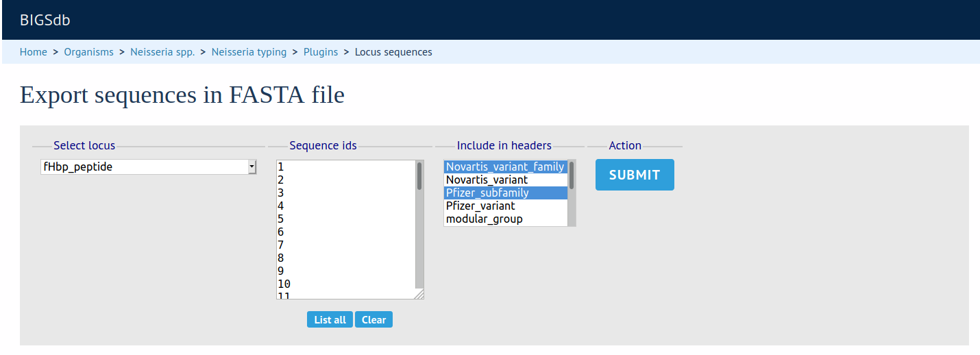Click the Submit button

point(635,175)
